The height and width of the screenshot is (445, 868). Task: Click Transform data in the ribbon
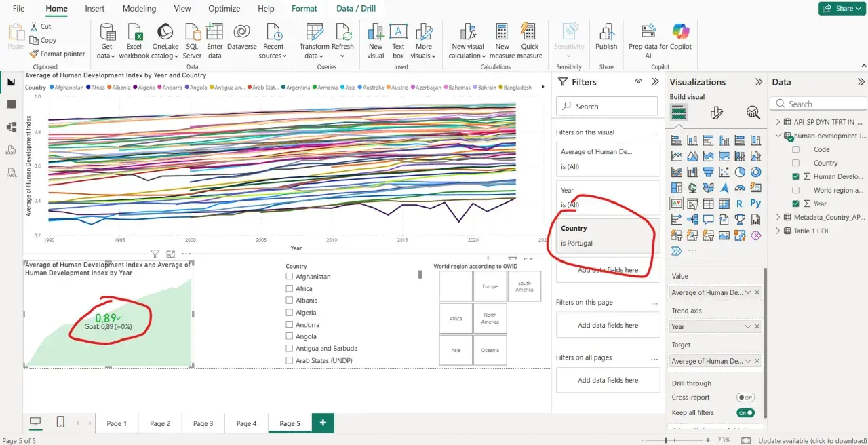pyautogui.click(x=314, y=40)
